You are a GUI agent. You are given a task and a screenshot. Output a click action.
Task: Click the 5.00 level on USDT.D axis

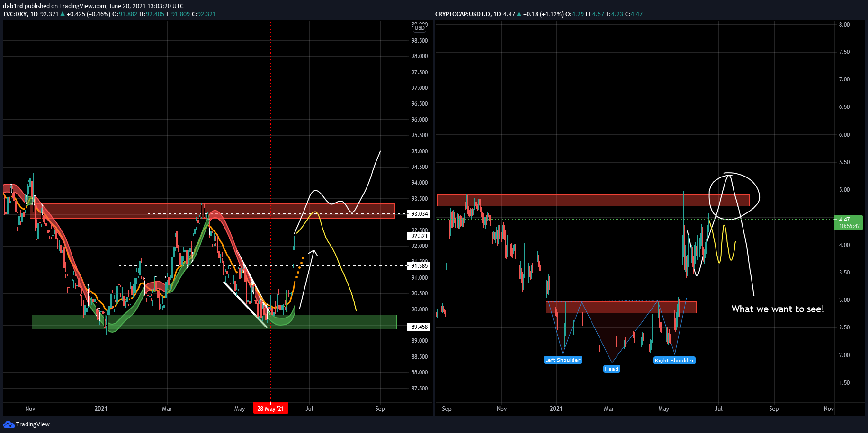pos(844,190)
